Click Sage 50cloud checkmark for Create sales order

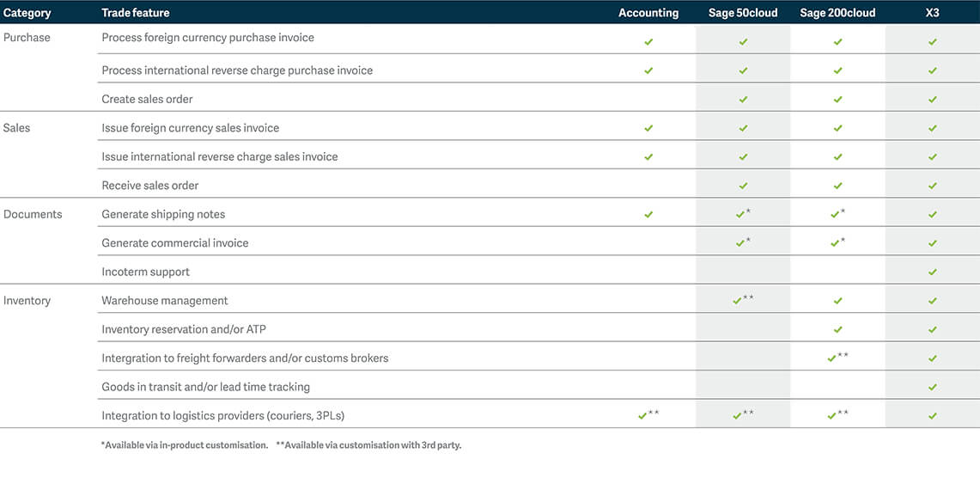click(743, 100)
